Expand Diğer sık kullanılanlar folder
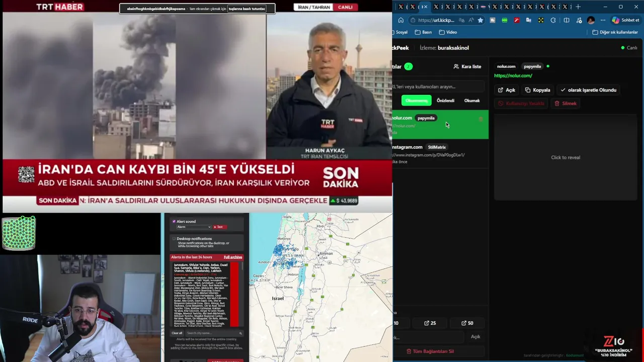Viewport: 644px width, 362px height. (615, 32)
